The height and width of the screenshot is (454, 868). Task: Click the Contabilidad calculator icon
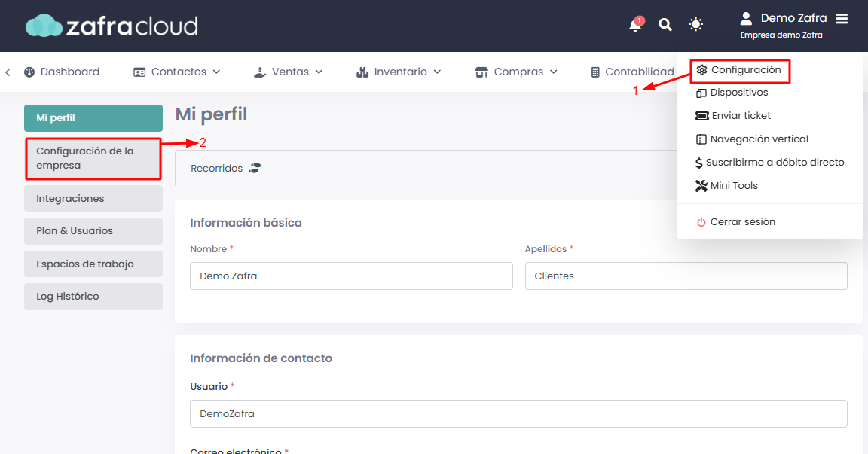point(595,72)
